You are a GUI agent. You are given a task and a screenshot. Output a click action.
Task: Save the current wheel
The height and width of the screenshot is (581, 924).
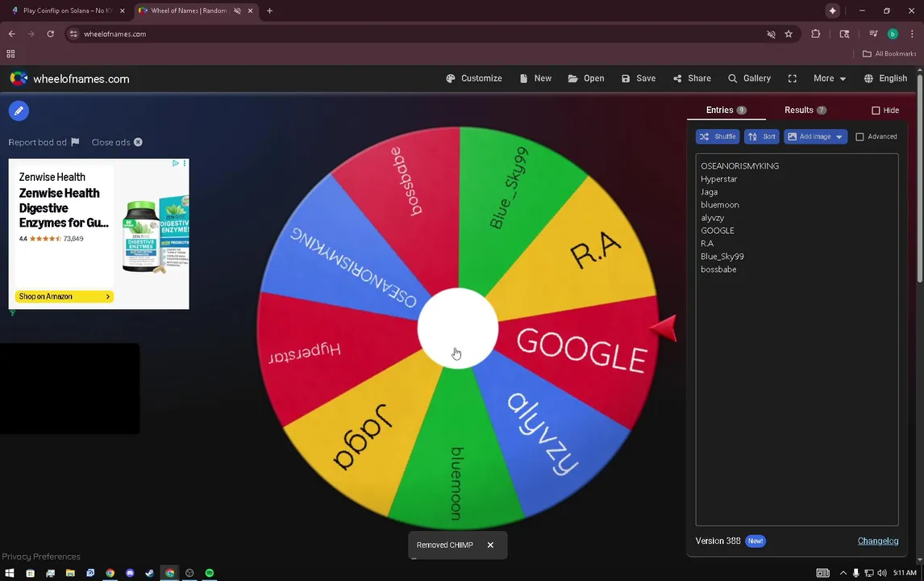pos(639,78)
